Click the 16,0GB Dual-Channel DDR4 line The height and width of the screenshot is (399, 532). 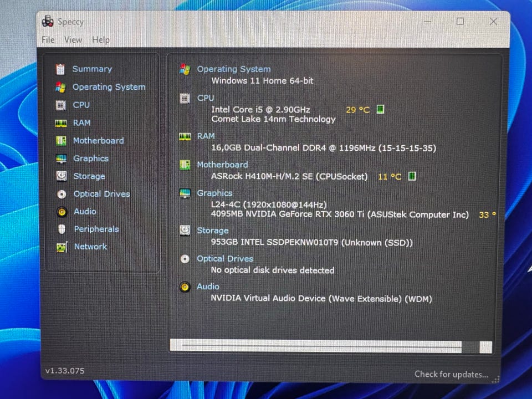click(324, 148)
